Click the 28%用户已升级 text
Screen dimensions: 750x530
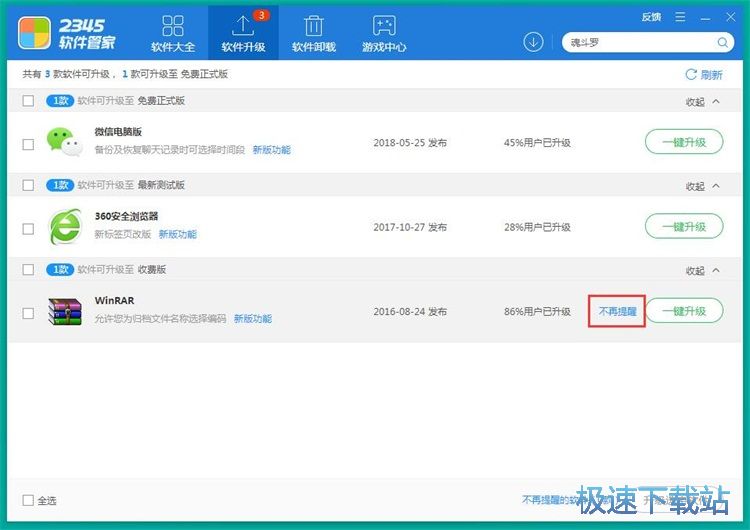(x=537, y=227)
